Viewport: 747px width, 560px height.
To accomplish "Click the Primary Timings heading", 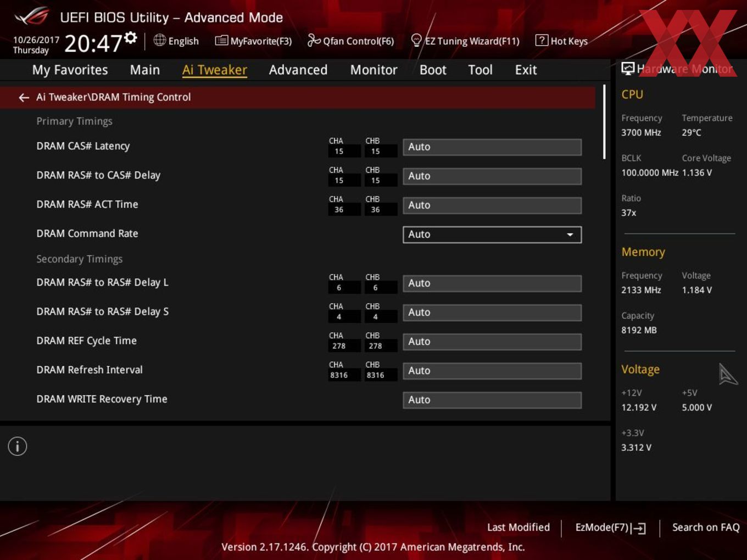I will coord(74,121).
